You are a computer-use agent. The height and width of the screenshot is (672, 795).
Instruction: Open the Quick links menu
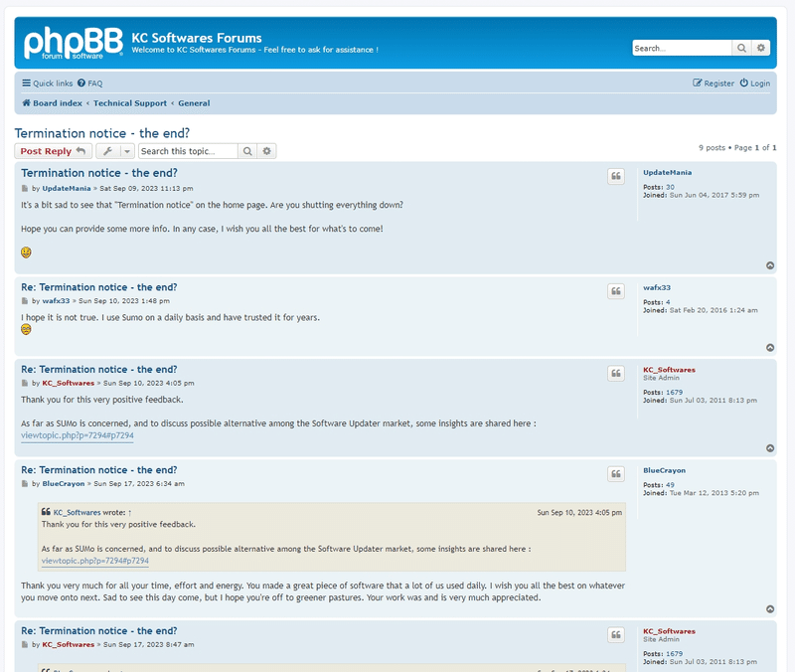coord(47,84)
